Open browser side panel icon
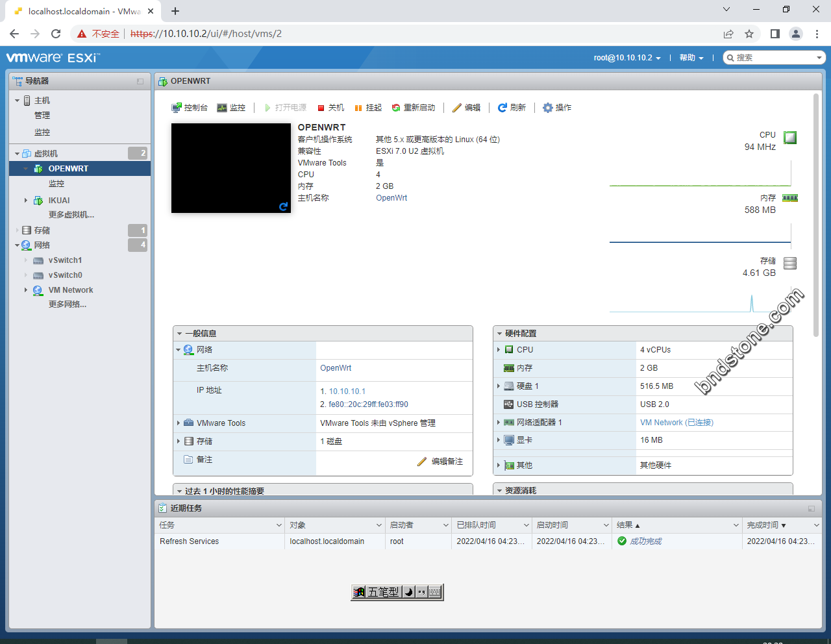Viewport: 831px width, 644px height. click(x=775, y=34)
